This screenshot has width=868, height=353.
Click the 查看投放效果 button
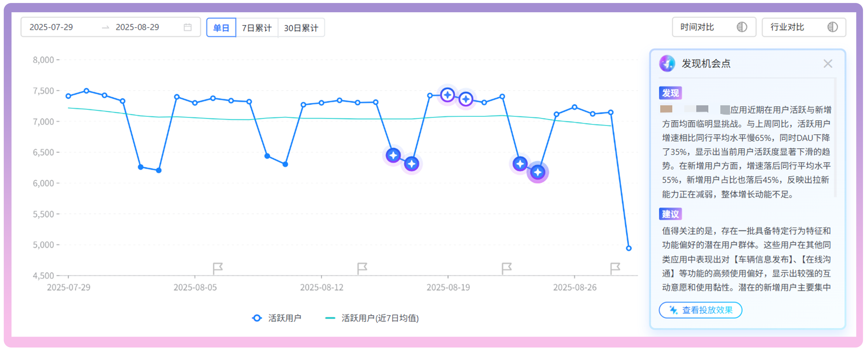[700, 310]
